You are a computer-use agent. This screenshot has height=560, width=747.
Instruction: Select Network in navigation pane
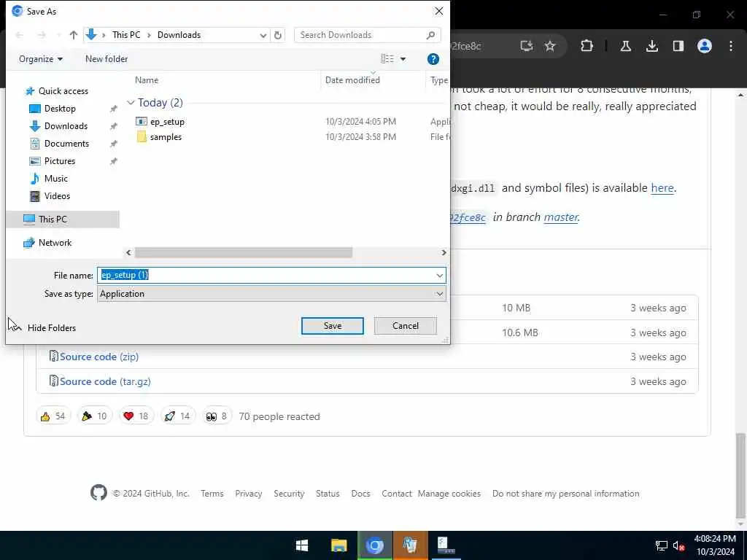(55, 243)
